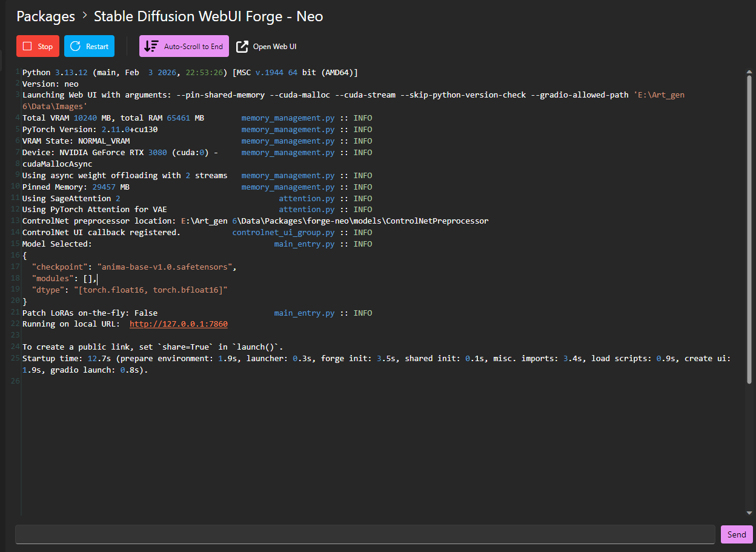Click the 'Startup time: 12.7s' text
The width and height of the screenshot is (756, 552).
point(67,358)
